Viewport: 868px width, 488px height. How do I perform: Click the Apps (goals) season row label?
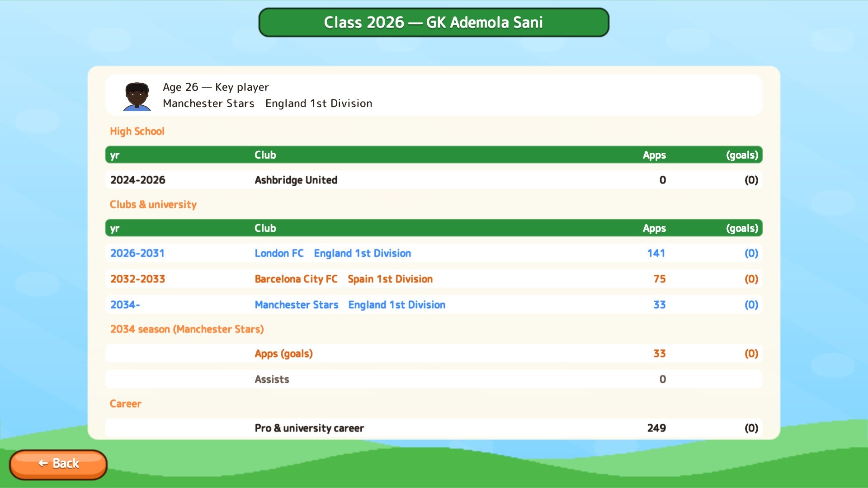click(x=283, y=353)
